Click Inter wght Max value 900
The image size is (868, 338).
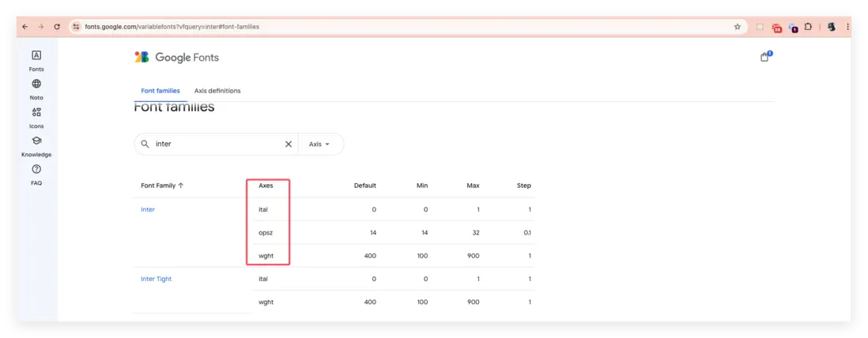pyautogui.click(x=474, y=256)
